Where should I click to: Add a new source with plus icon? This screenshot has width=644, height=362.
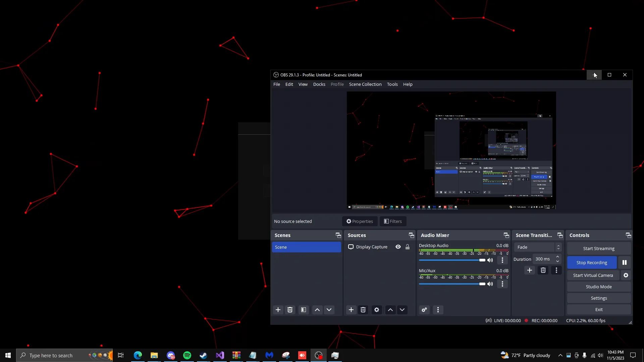tap(351, 310)
